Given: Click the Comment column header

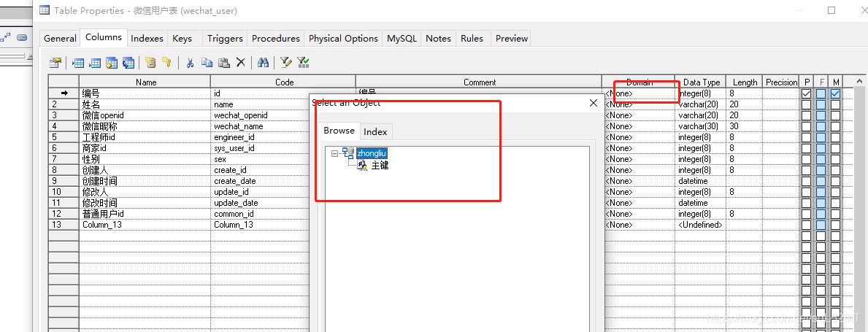Looking at the screenshot, I should pyautogui.click(x=480, y=82).
